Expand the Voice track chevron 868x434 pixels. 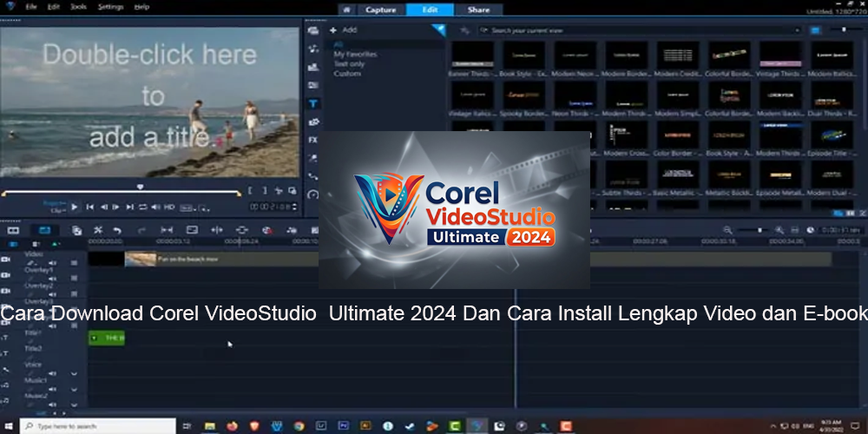click(x=74, y=373)
